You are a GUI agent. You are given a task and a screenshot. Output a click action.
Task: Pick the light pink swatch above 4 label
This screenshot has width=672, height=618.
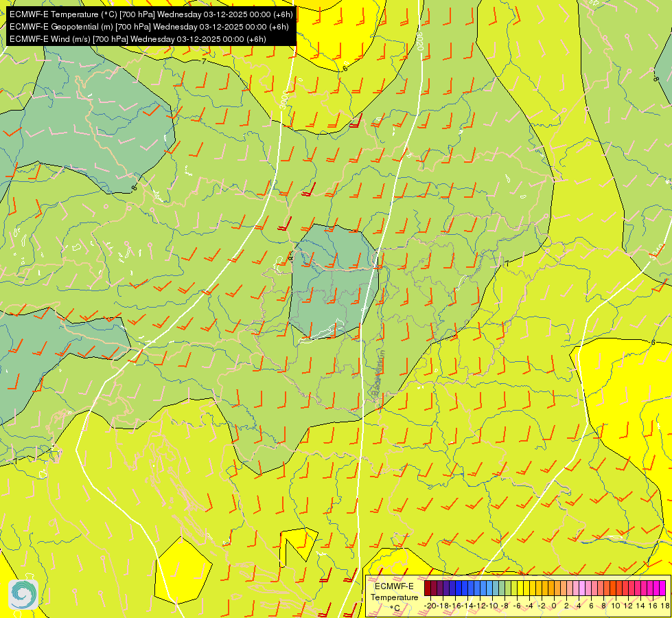[582, 588]
